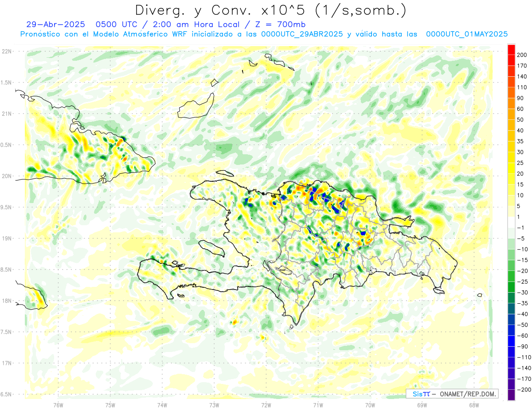Click the "-5" color scale value
Viewport: 532px width, 411px height.
pos(521,238)
